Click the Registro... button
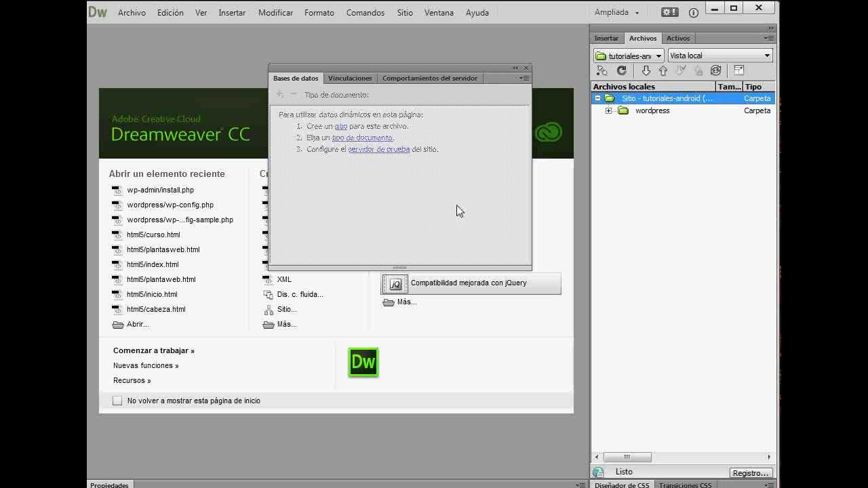The height and width of the screenshot is (488, 868). pos(751,473)
